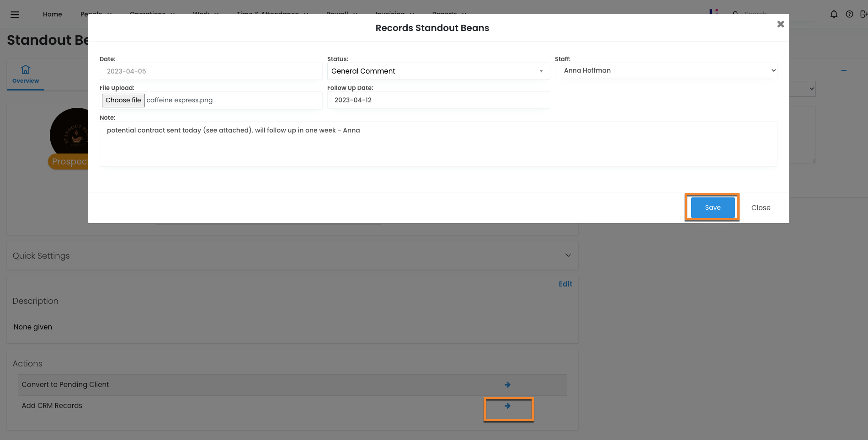Click Choose file to upload attachment
This screenshot has width=868, height=440.
coord(123,100)
